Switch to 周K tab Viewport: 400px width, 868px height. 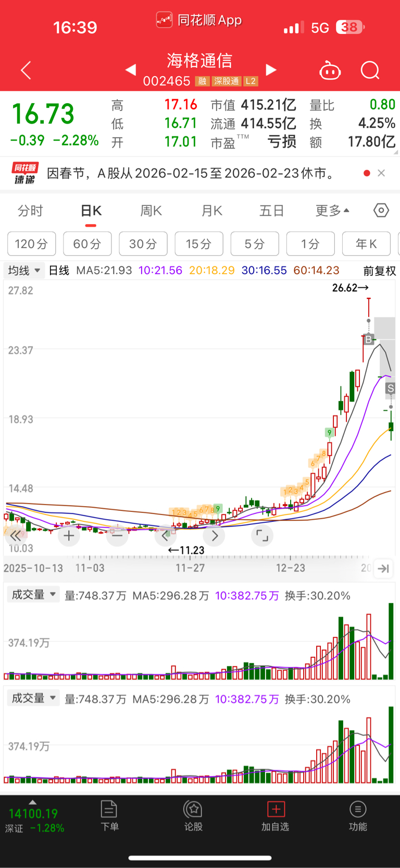point(151,211)
